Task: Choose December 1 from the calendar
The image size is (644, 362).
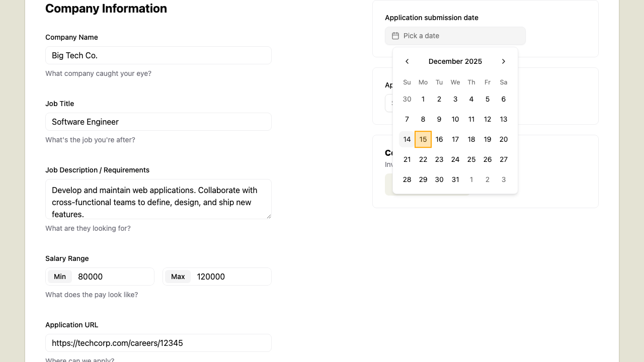Action: click(423, 99)
